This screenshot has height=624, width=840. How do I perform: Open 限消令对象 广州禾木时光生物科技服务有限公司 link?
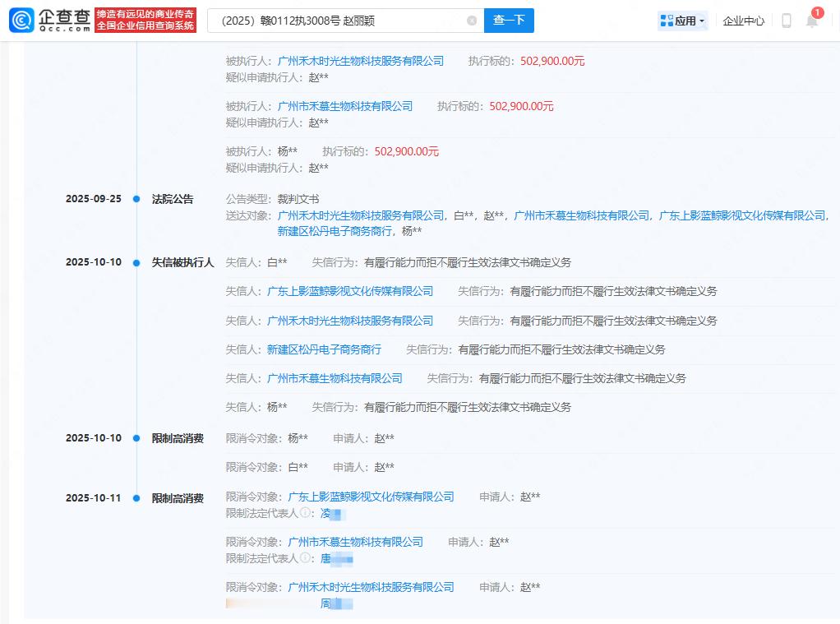pos(371,587)
